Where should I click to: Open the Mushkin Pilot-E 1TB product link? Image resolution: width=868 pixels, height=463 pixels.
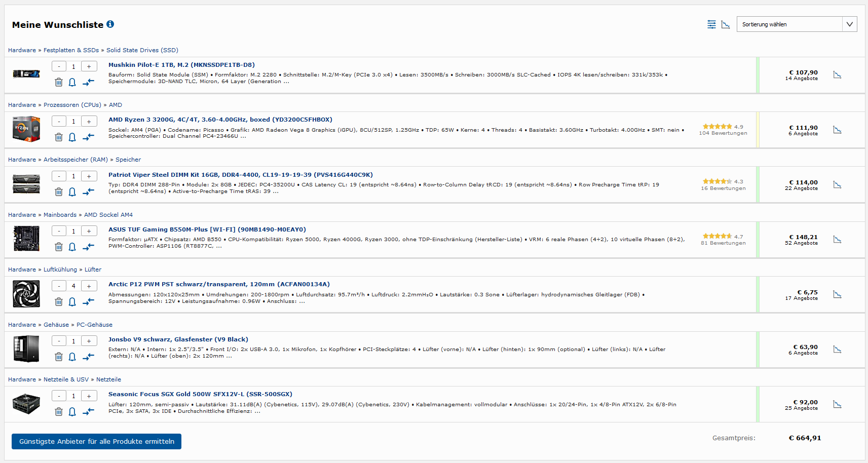(181, 65)
